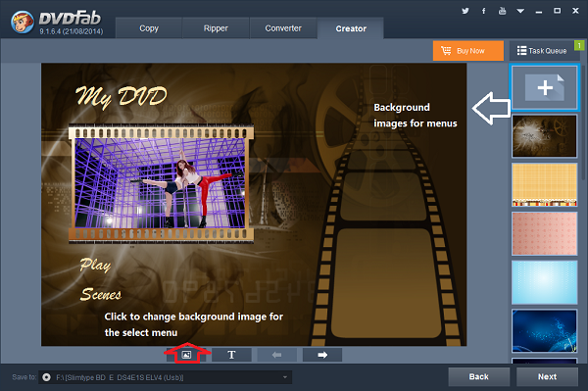588x391 pixels.
Task: Click the change background image icon
Action: point(186,355)
